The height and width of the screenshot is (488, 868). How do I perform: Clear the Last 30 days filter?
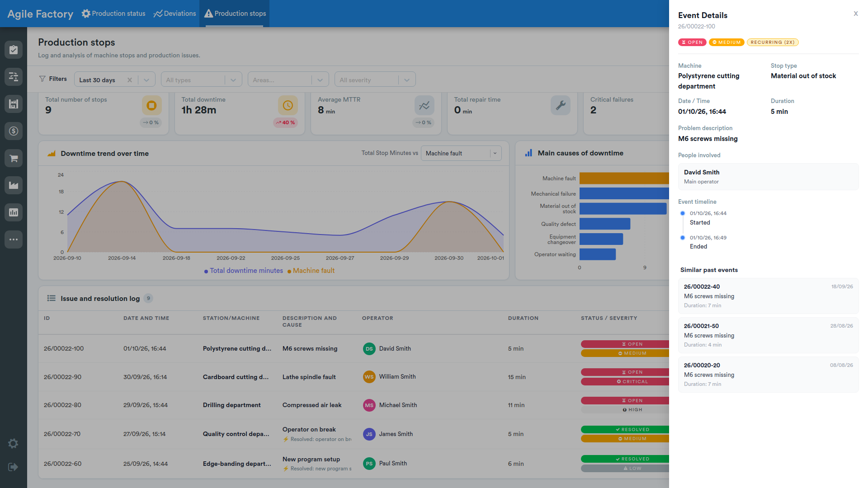point(130,80)
